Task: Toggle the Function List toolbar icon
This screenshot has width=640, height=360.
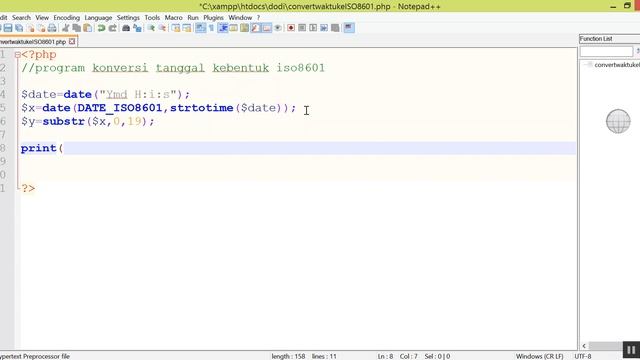Action: click(x=256, y=28)
